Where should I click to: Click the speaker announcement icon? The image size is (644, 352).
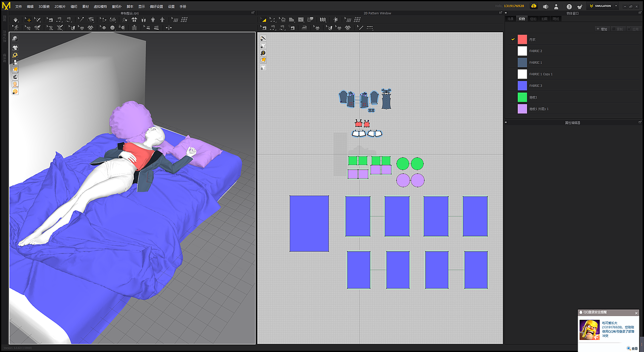pyautogui.click(x=545, y=7)
